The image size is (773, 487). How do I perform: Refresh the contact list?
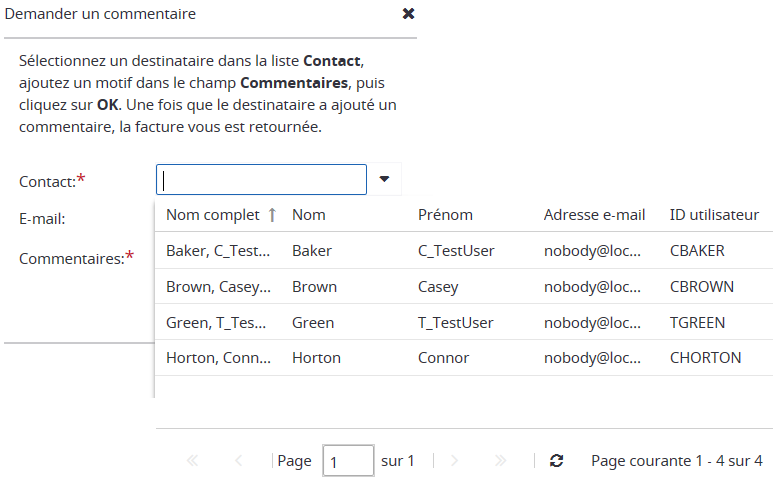pyautogui.click(x=557, y=461)
